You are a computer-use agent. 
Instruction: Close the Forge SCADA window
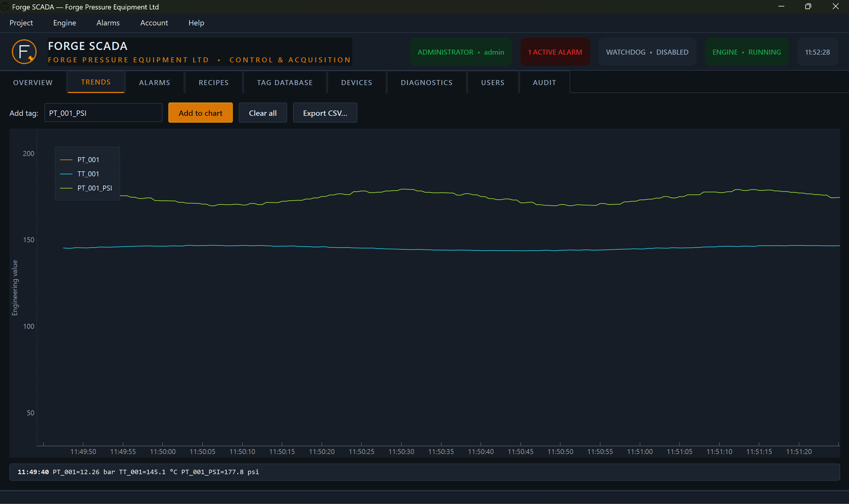coord(836,6)
